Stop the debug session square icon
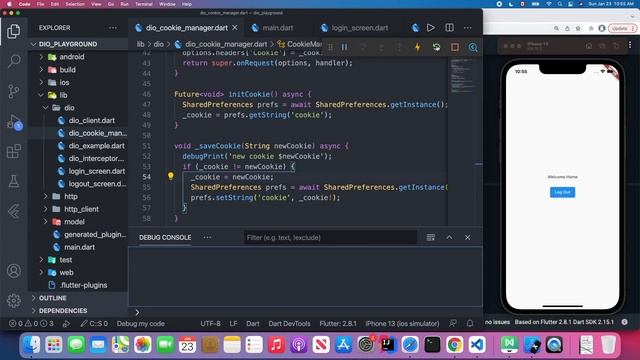 455,47
